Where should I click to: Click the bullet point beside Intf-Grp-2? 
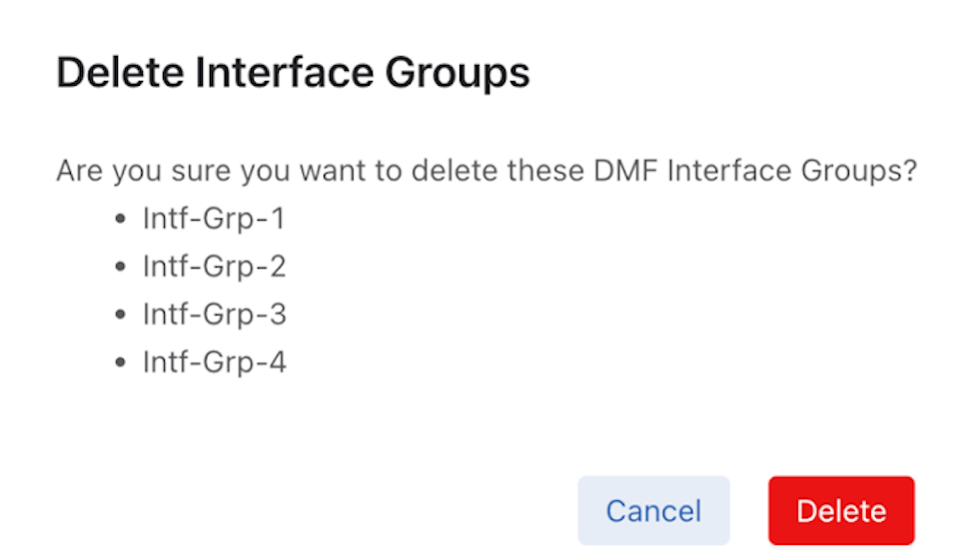(x=122, y=268)
